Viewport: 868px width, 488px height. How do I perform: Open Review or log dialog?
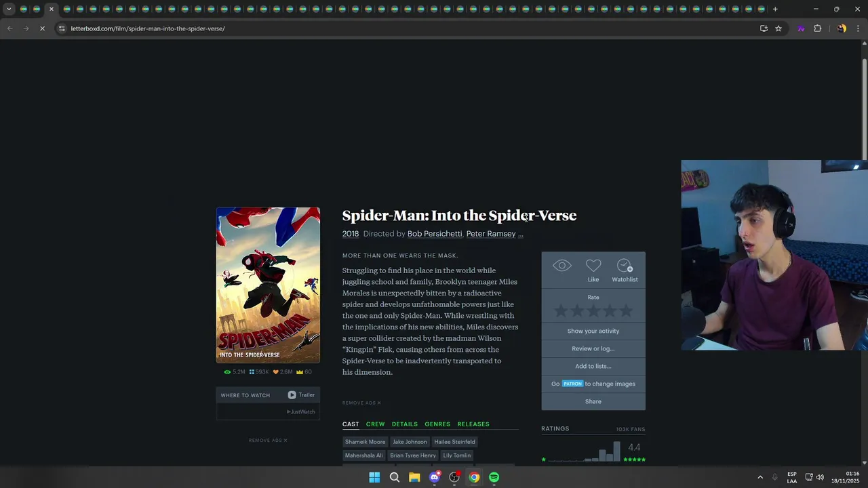(x=593, y=348)
